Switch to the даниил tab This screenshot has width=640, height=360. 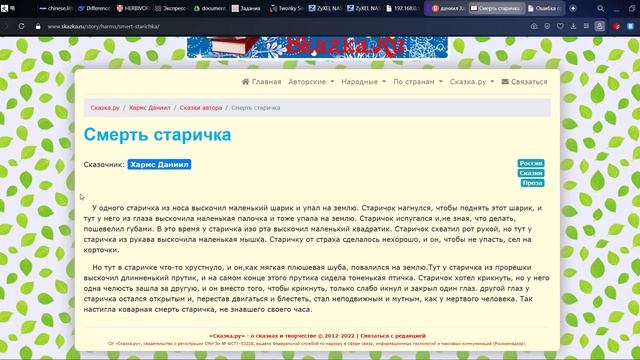[448, 8]
